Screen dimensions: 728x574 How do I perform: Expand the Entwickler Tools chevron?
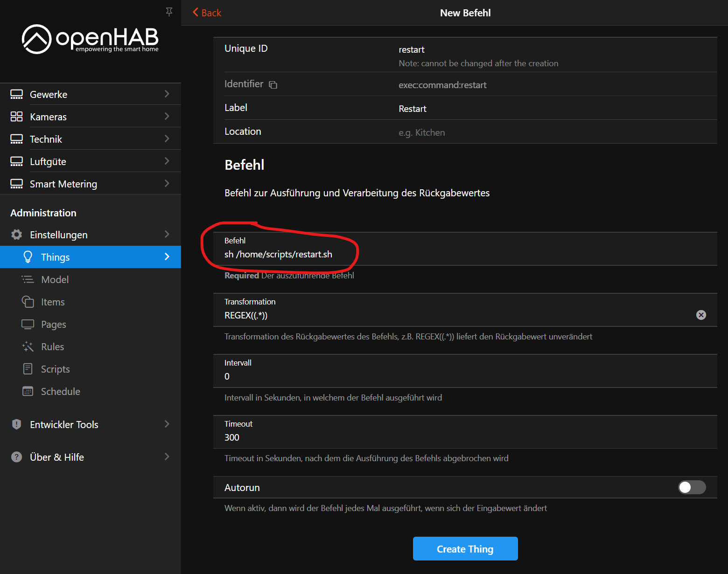[x=167, y=424]
